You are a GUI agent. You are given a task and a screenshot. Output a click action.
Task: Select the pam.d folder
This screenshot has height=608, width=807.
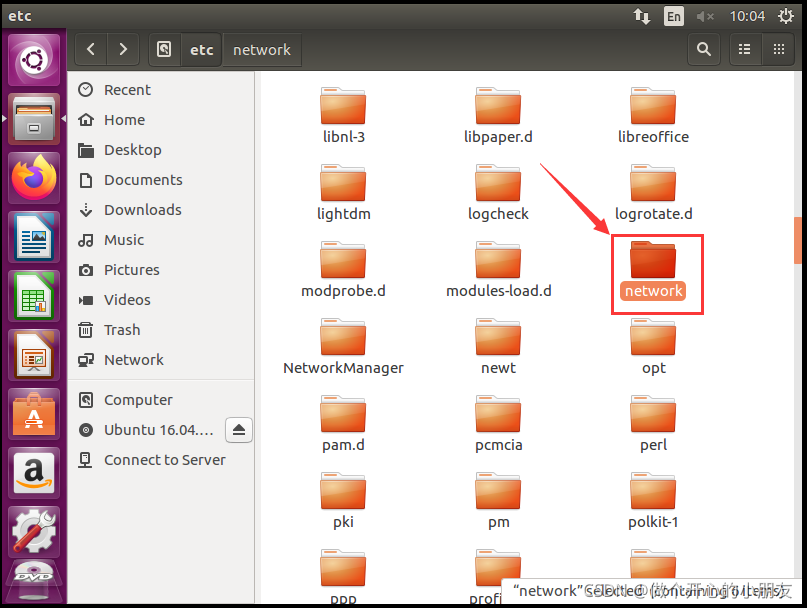[x=343, y=423]
